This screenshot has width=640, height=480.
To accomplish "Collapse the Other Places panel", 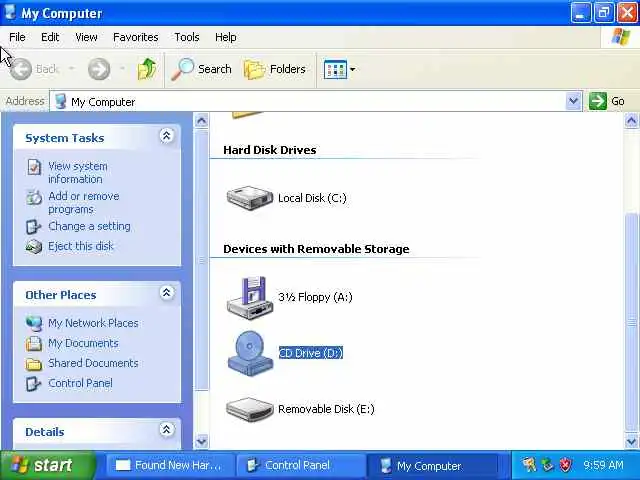I will pos(166,293).
